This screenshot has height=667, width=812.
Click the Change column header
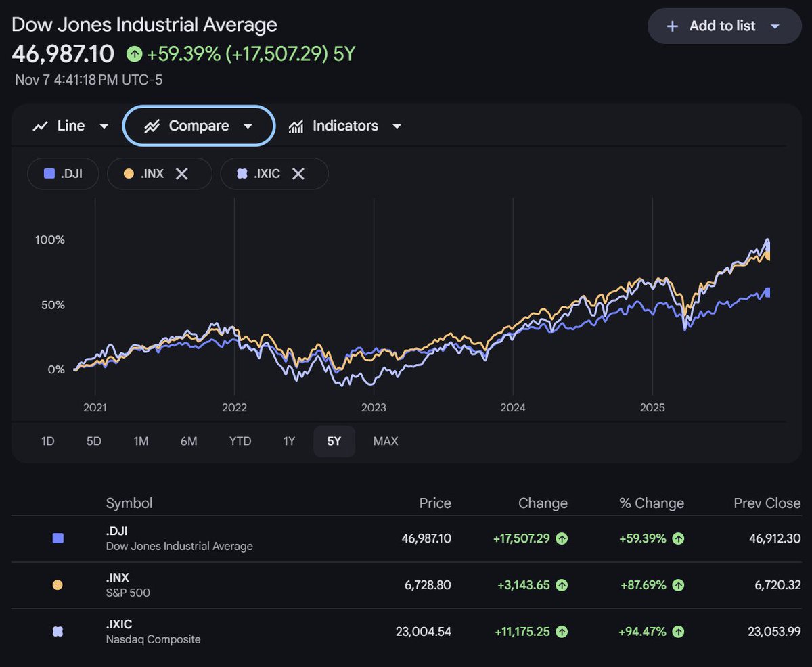543,503
